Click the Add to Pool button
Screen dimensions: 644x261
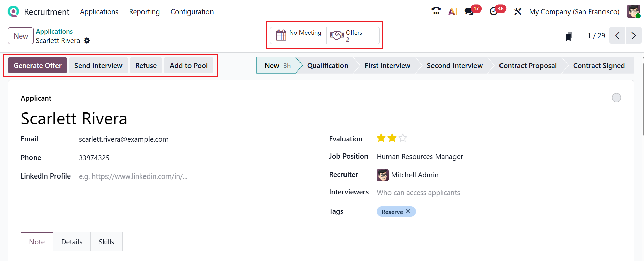[x=188, y=66]
